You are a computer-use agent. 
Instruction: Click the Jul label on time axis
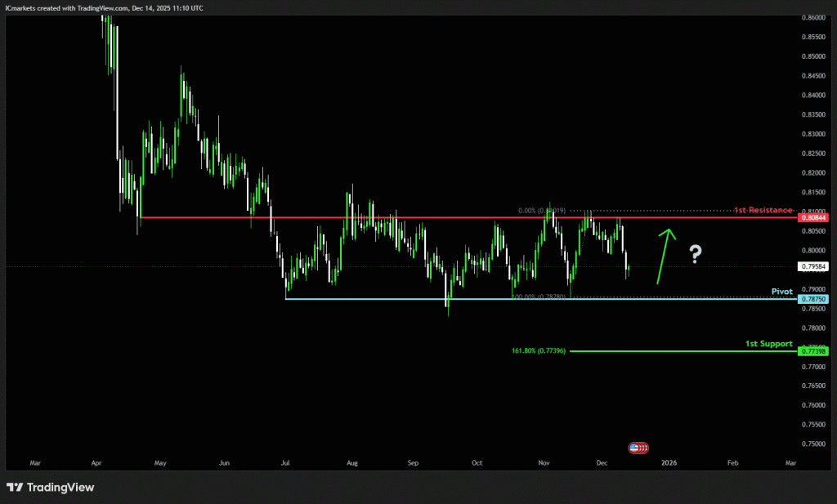[286, 462]
